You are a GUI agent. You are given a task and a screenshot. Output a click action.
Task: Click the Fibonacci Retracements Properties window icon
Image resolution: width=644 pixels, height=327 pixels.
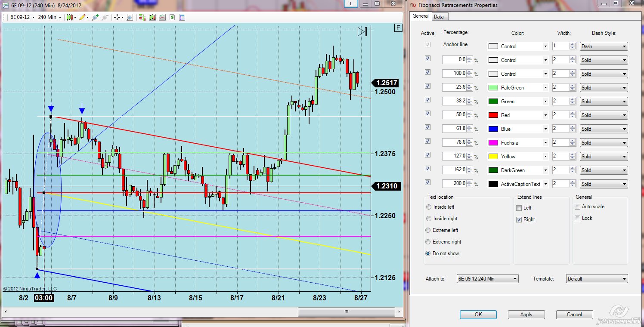click(412, 5)
